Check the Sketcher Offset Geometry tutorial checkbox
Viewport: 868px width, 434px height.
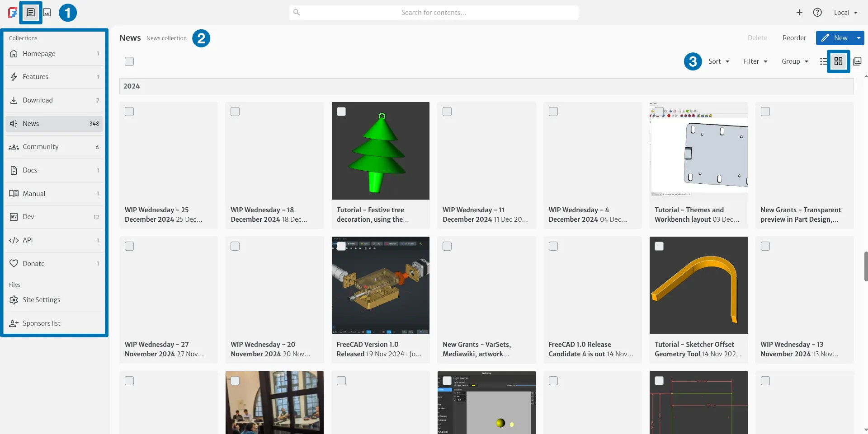[x=659, y=246]
